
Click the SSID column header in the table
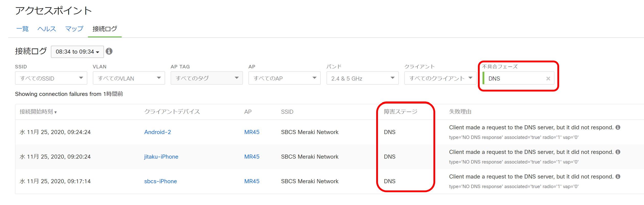tap(287, 112)
